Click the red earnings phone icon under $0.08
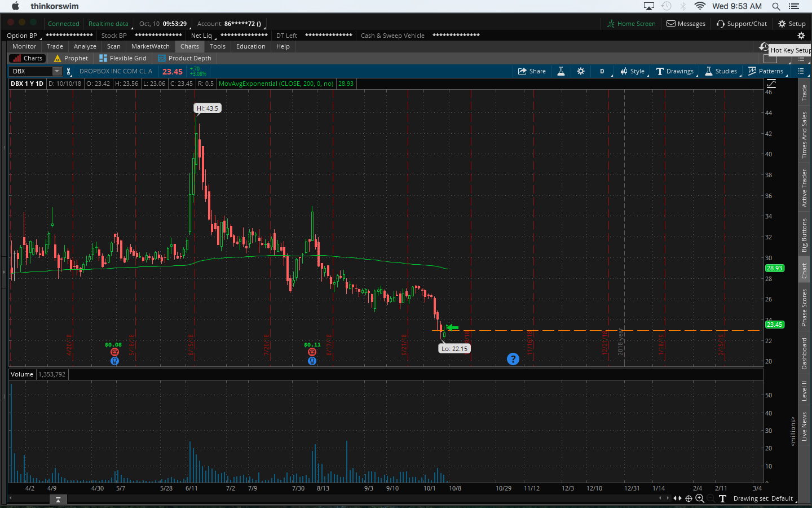The height and width of the screenshot is (508, 812). (114, 352)
